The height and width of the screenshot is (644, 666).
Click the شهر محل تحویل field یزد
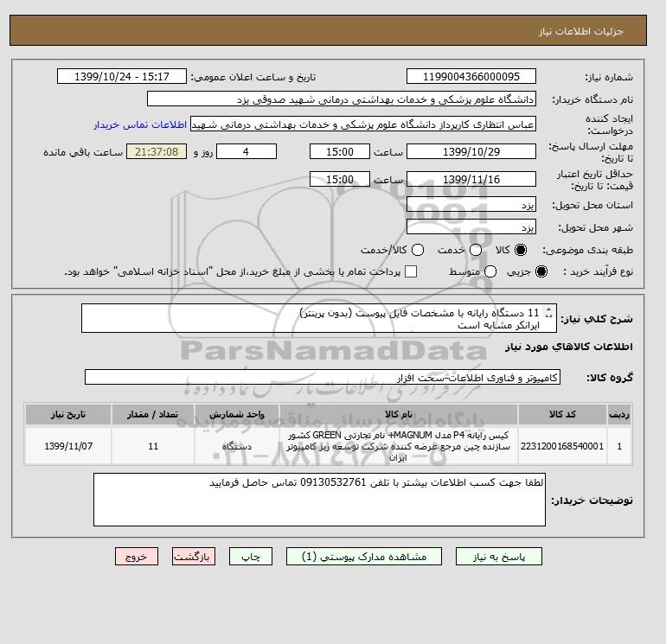pyautogui.click(x=471, y=226)
